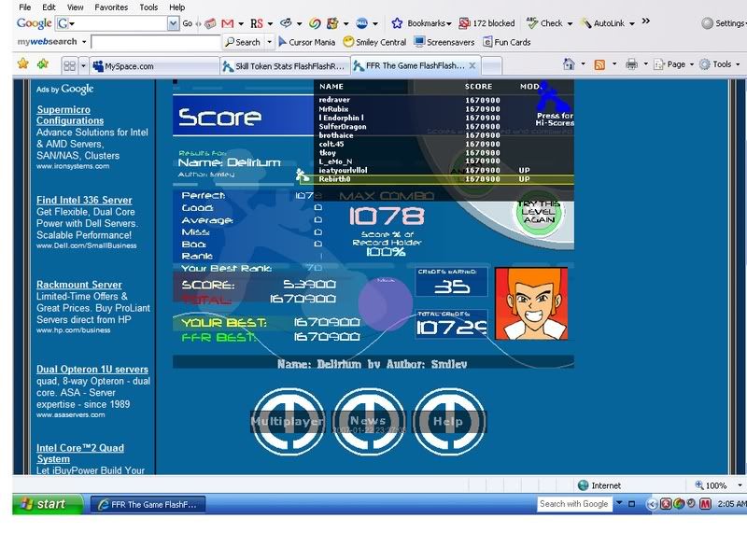The image size is (747, 560).
Task: Click the mywebsearch input field
Action: (155, 42)
